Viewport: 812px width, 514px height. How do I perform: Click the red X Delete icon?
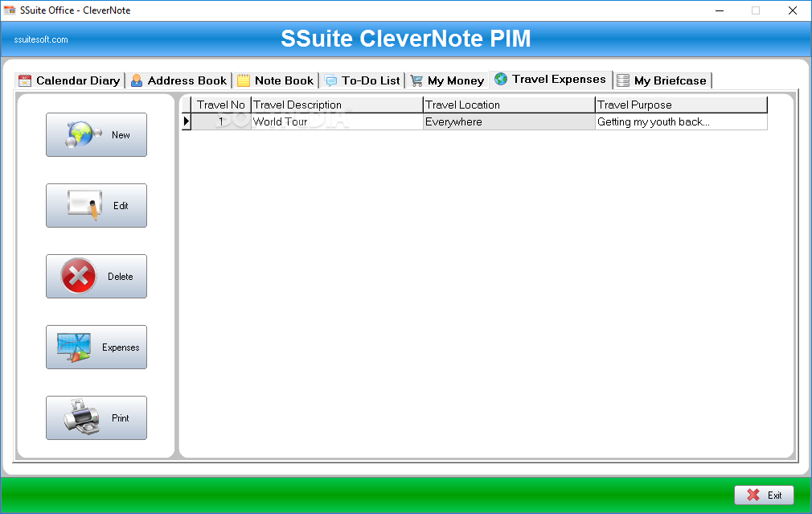(78, 276)
